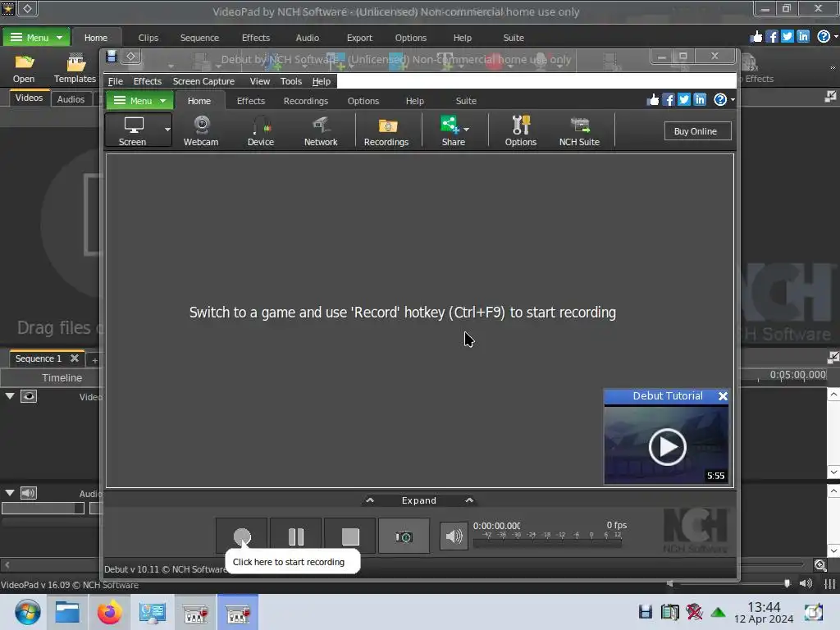Switch to Debut Recordings tab
Image resolution: width=840 pixels, height=630 pixels.
coord(306,101)
